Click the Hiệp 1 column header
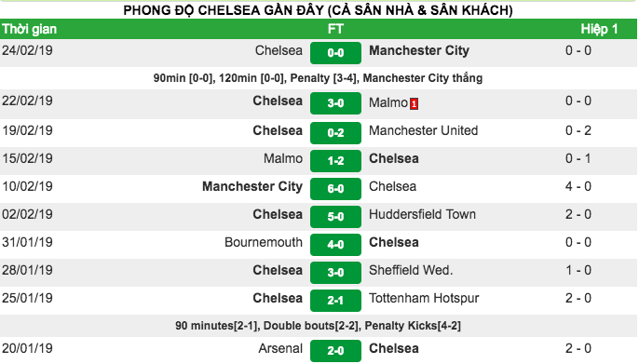 (599, 29)
